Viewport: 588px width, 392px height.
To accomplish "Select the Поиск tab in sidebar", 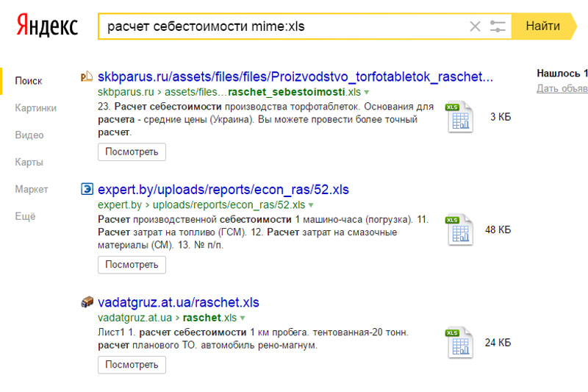I will 29,81.
